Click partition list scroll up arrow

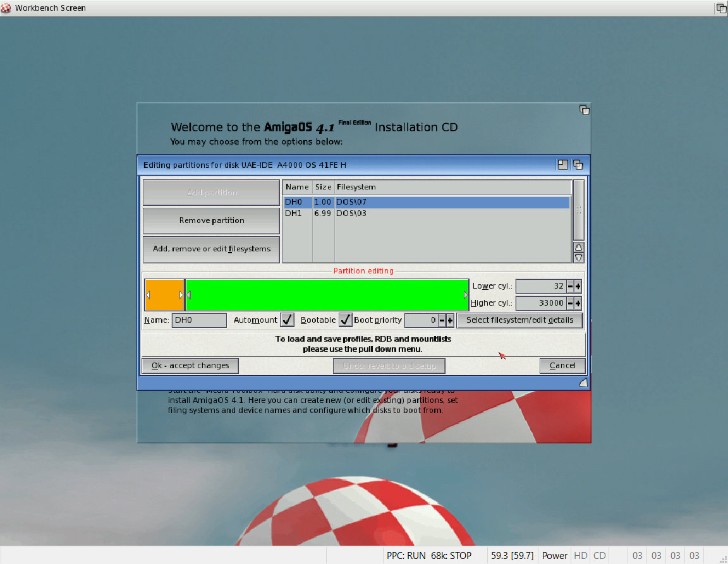[x=578, y=247]
